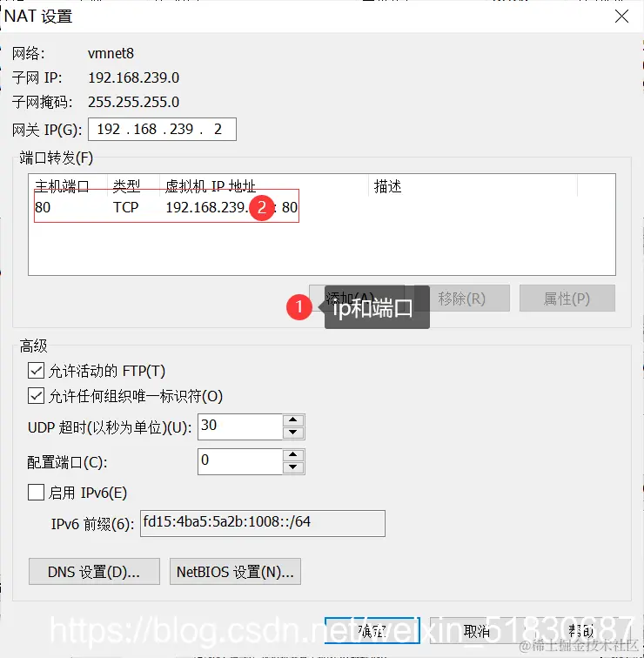644x658 pixels.
Task: Click the 主机端口 column header
Action: point(69,186)
